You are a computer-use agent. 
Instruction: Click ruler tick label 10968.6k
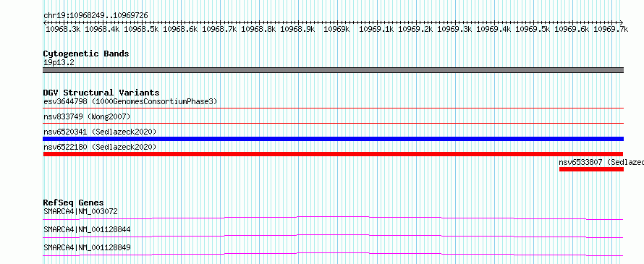point(180,29)
